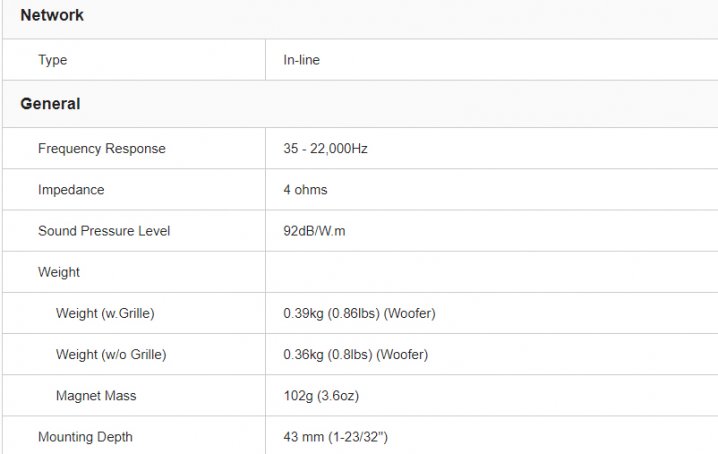The image size is (718, 454).
Task: Click the Network section header
Action: (52, 16)
